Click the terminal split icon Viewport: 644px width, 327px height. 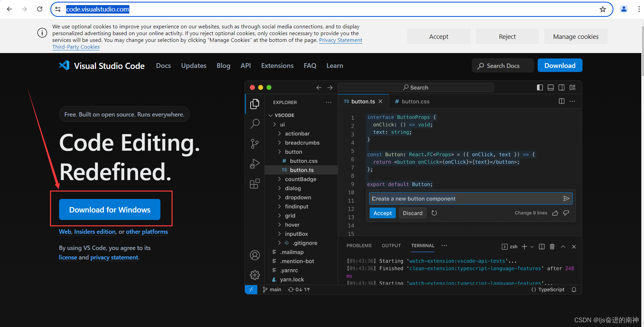tap(542, 247)
